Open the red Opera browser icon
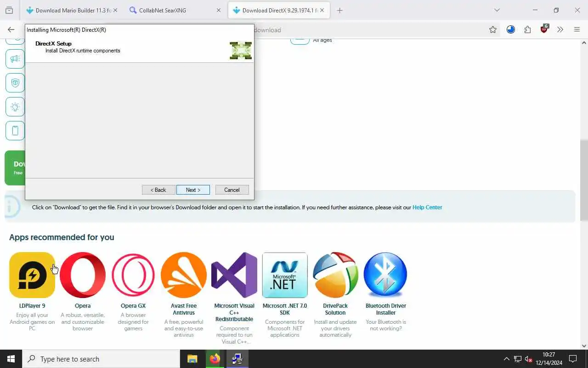 click(x=83, y=275)
